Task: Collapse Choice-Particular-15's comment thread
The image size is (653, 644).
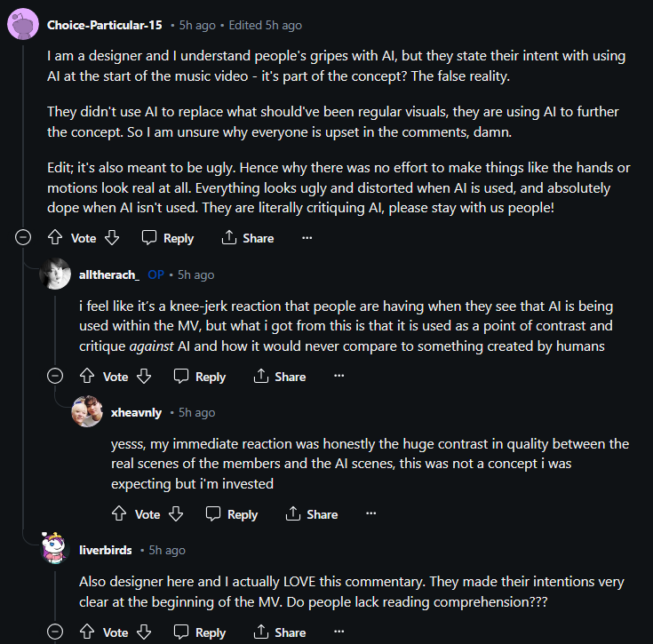Action: coord(23,238)
